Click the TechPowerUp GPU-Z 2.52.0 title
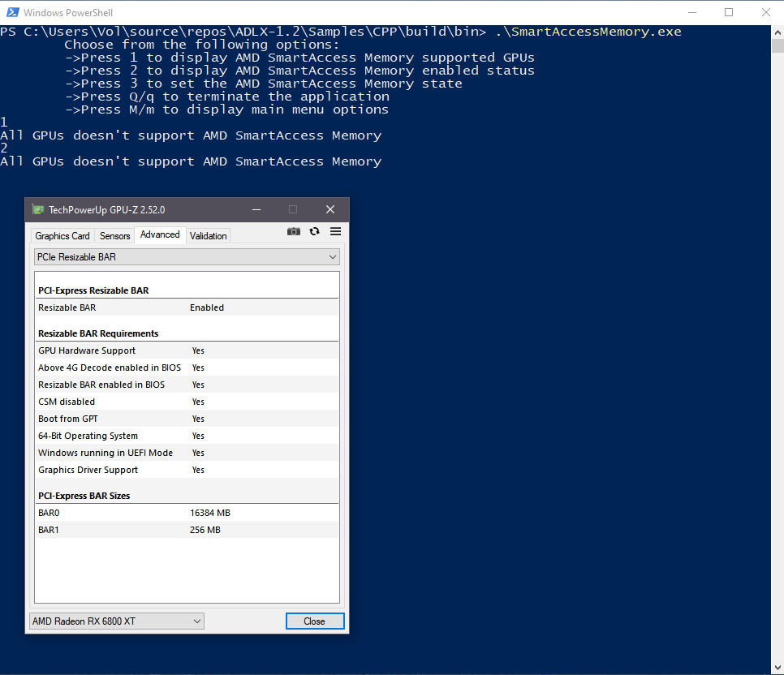This screenshot has height=675, width=784. tap(107, 210)
